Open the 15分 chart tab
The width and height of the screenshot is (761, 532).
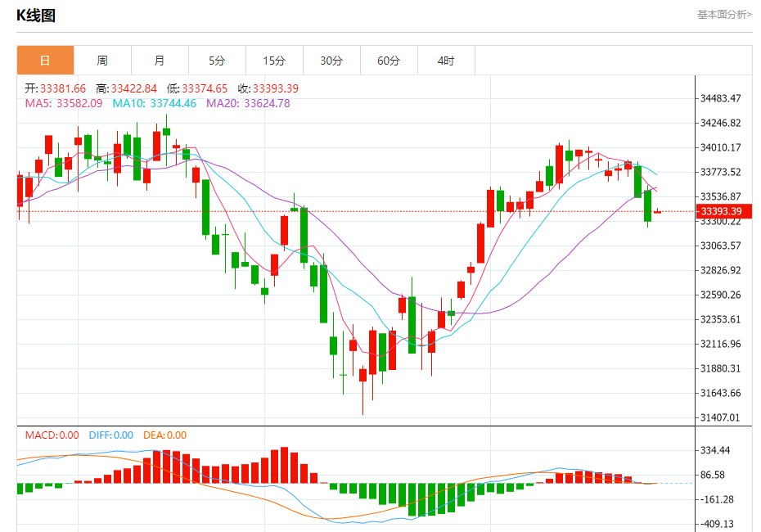pyautogui.click(x=274, y=61)
